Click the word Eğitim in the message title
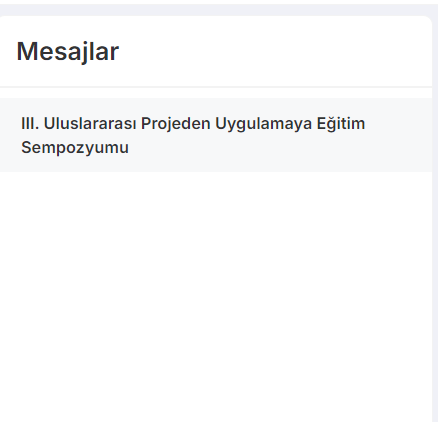 tap(341, 124)
